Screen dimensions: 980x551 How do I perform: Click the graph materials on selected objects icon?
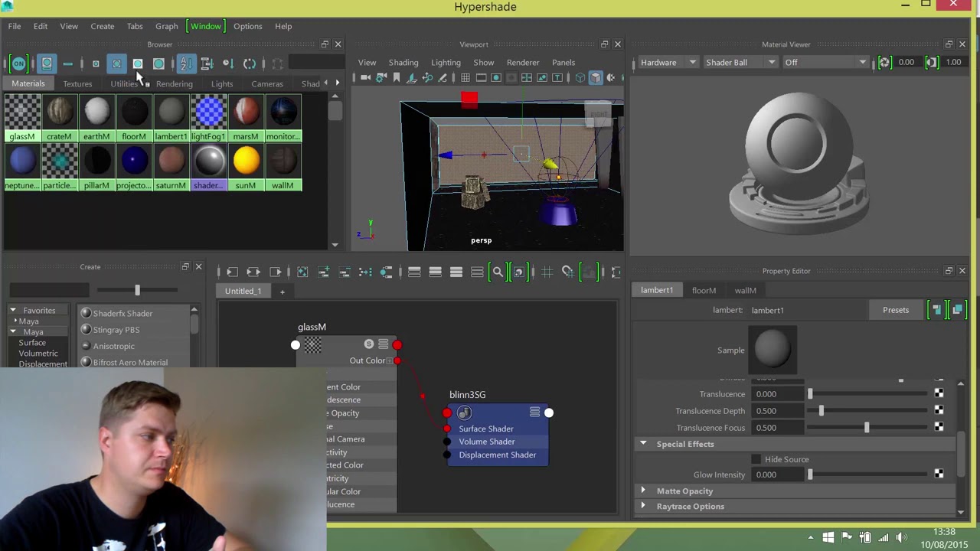387,272
